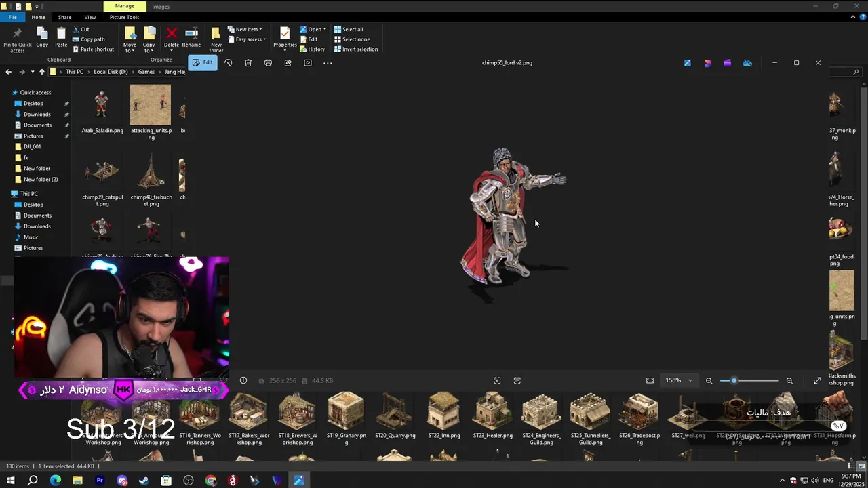Open the Easy access dropdown
This screenshot has width=868, height=488.
248,39
